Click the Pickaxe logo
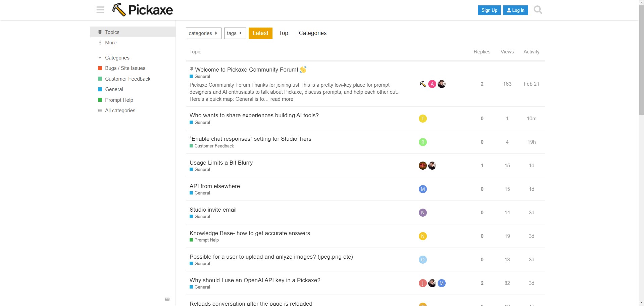 (143, 10)
